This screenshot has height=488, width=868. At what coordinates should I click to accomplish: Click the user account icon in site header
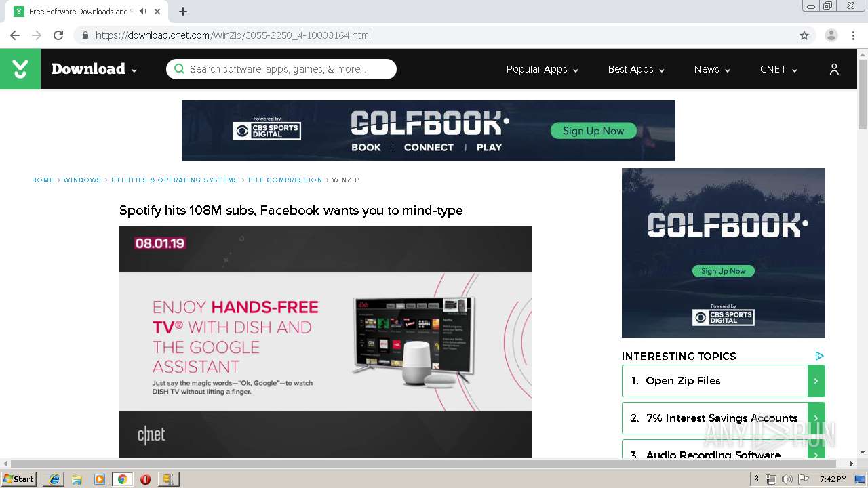[x=834, y=69]
